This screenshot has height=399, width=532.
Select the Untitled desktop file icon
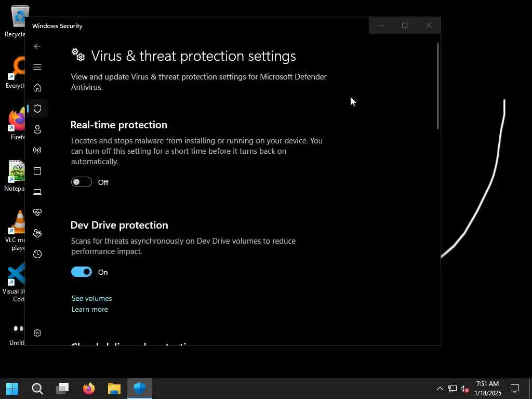pos(16,334)
